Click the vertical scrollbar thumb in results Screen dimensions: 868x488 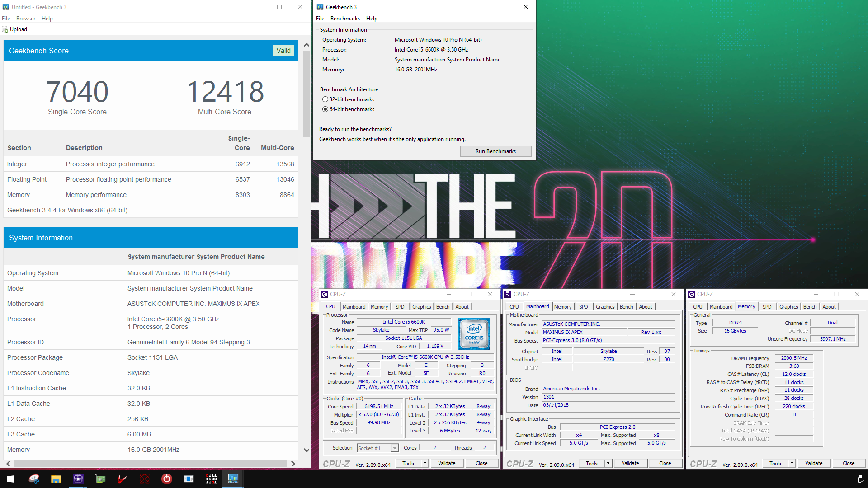pyautogui.click(x=307, y=94)
